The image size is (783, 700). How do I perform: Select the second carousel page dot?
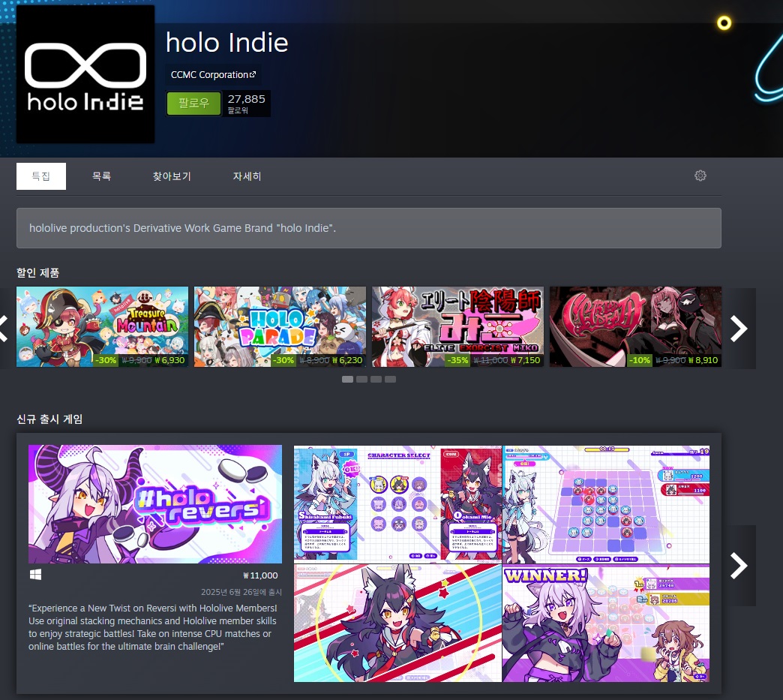click(x=362, y=379)
